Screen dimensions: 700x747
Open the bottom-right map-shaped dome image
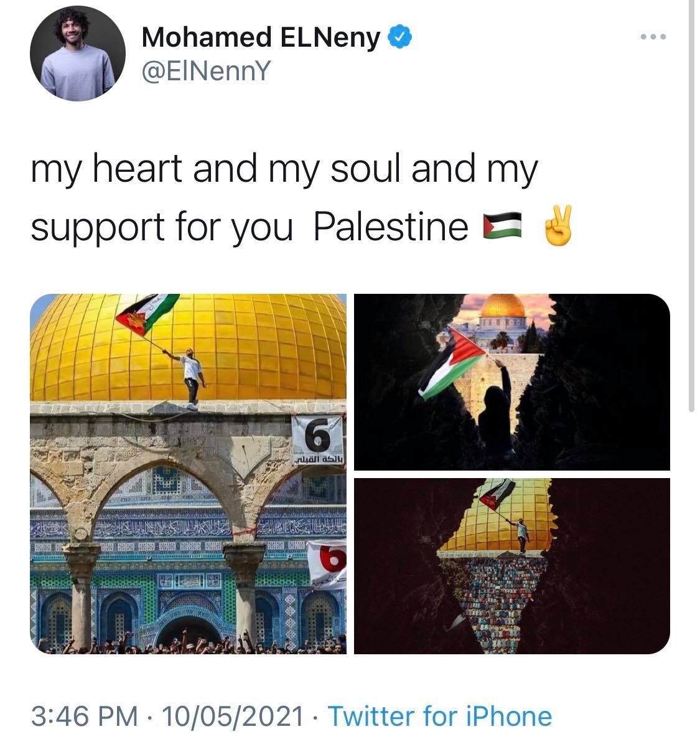coord(511,566)
